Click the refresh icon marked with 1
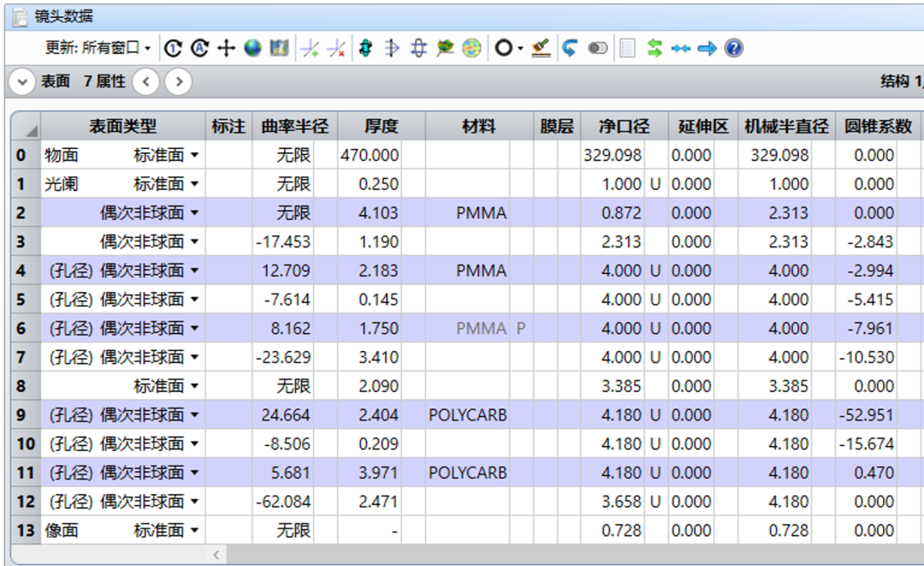Screen dimensions: 924x566 (173, 48)
